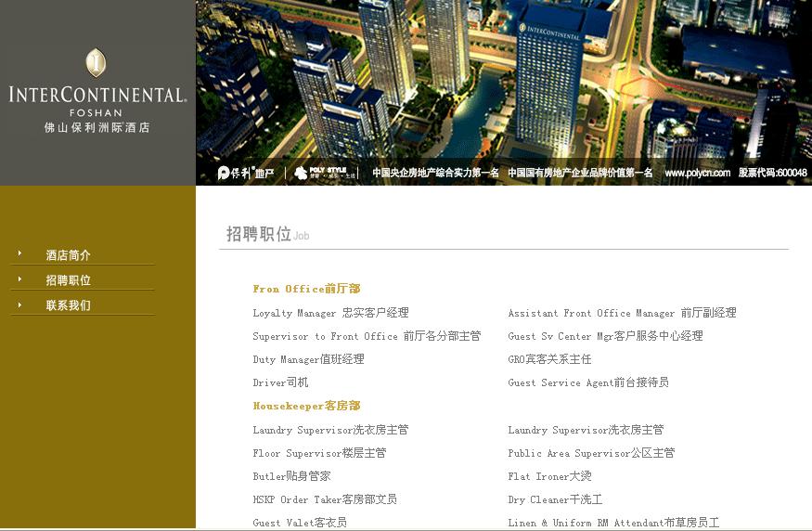Click the INTERCONTINENTAL wordmark text

tap(97, 95)
